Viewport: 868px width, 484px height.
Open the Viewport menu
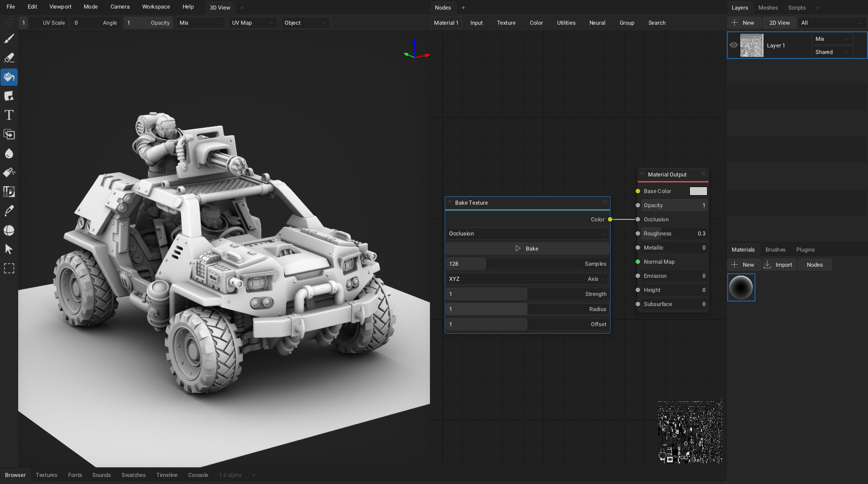(x=60, y=7)
